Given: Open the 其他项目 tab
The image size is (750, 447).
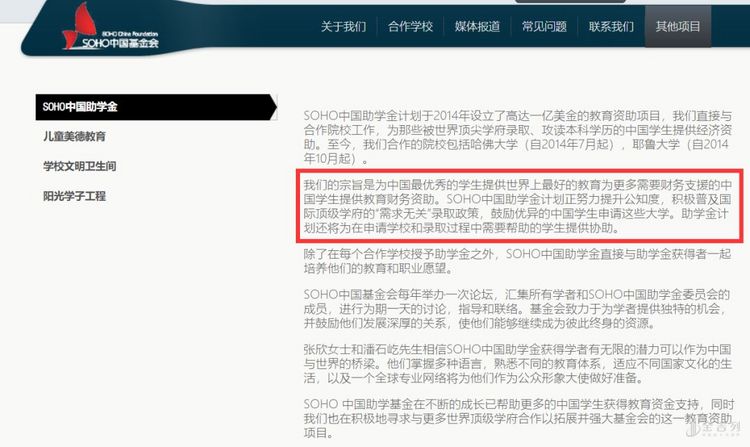Looking at the screenshot, I should [678, 26].
